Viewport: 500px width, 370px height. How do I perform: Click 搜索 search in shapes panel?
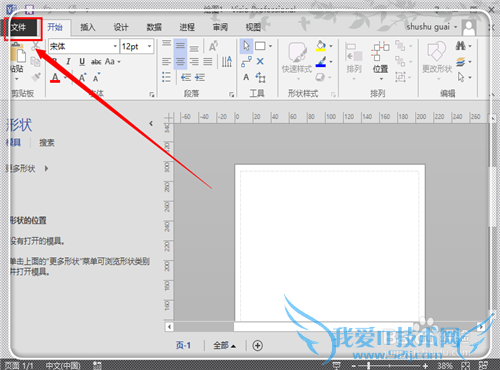pyautogui.click(x=47, y=143)
